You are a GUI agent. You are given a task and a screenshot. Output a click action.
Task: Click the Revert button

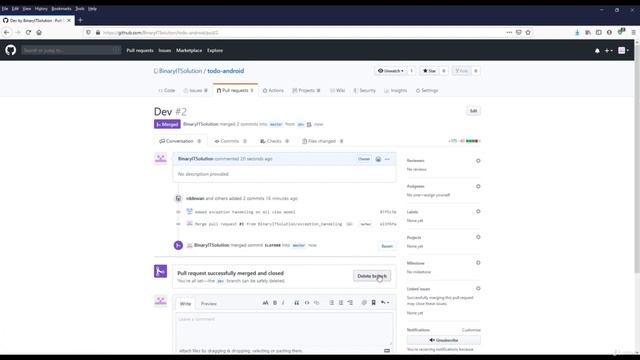387,246
